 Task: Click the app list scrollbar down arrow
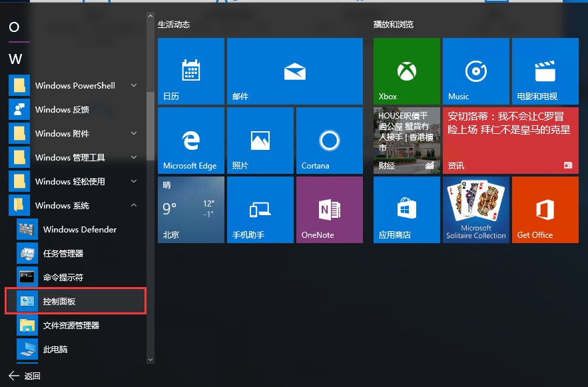(150, 360)
